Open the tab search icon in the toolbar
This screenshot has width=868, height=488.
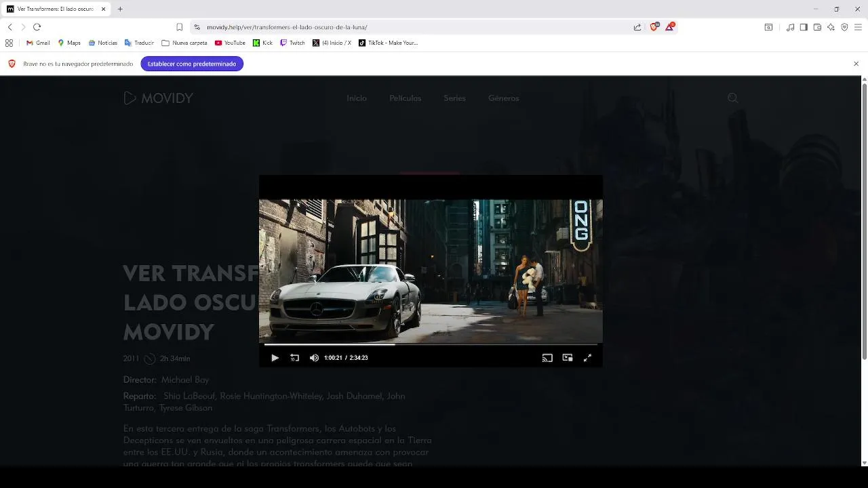768,27
